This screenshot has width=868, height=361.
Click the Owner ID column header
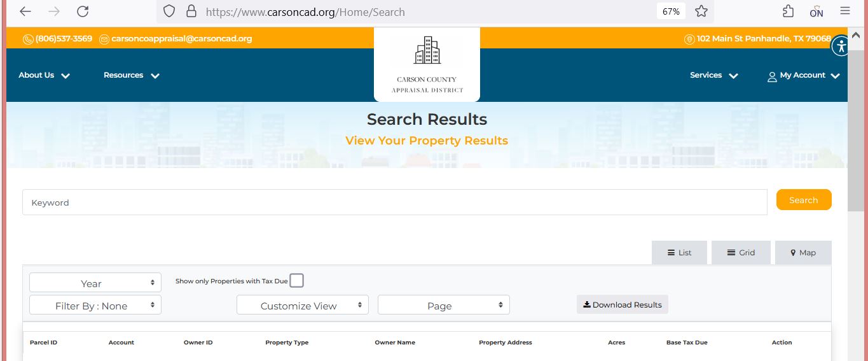[x=198, y=343]
